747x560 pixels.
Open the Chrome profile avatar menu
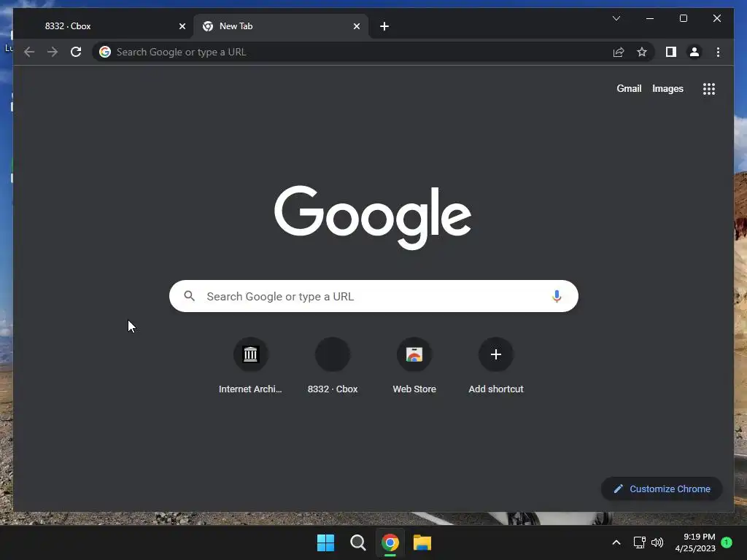point(694,52)
